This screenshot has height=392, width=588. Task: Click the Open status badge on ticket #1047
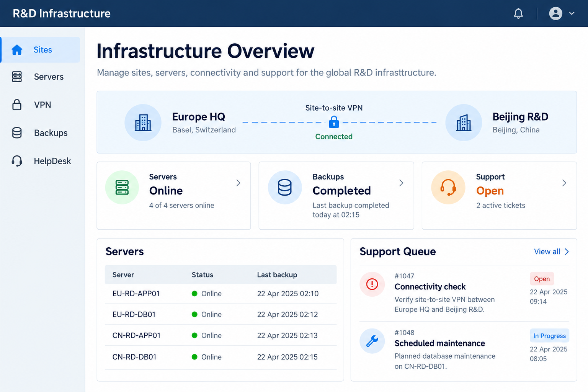(x=542, y=279)
